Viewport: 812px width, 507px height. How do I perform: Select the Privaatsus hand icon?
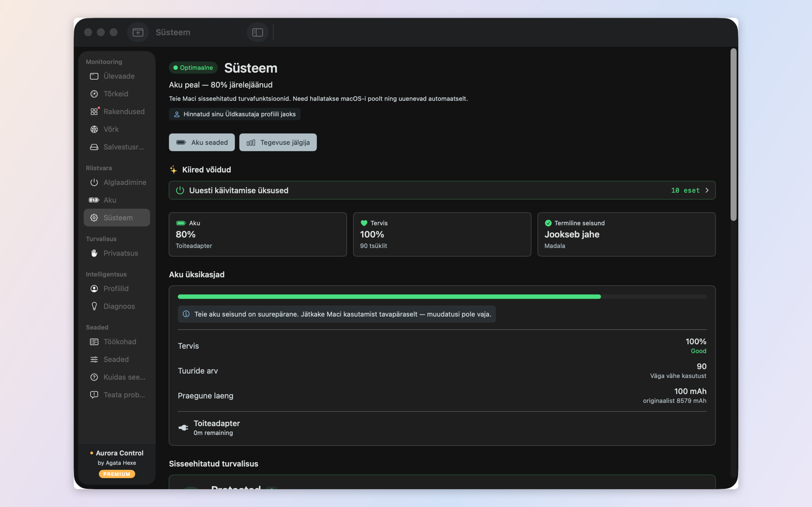coord(94,253)
